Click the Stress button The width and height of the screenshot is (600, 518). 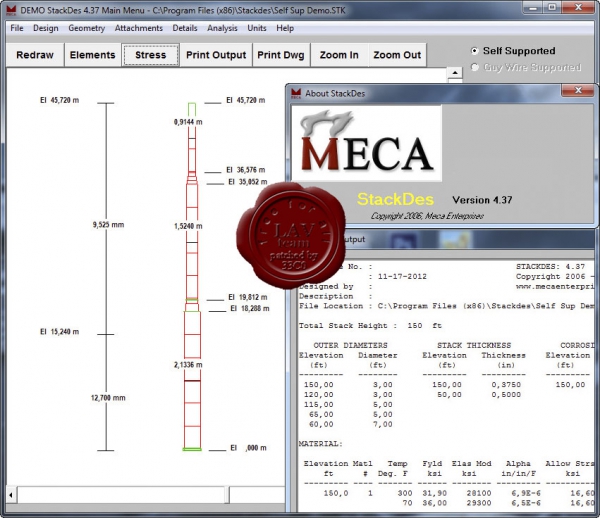pos(151,55)
